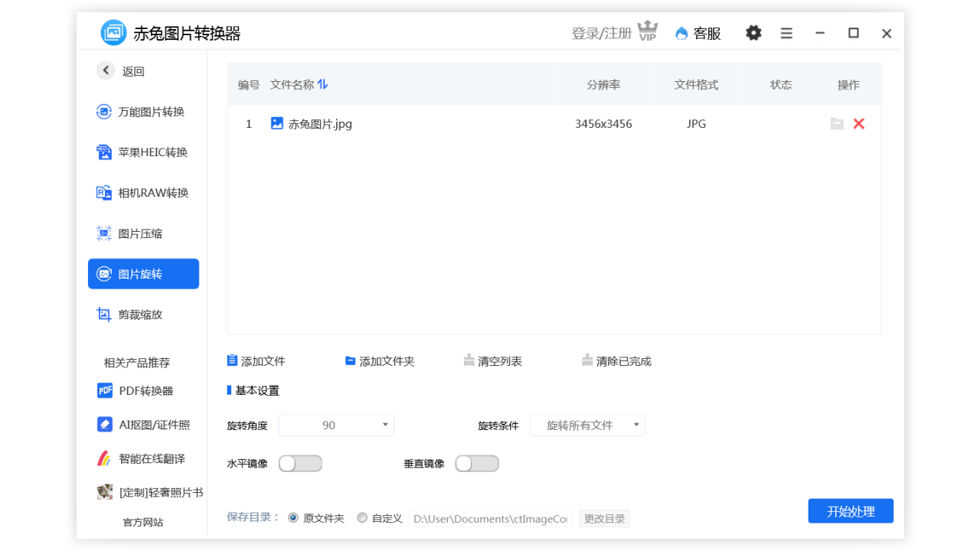The width and height of the screenshot is (980, 551).
Task: Open the settings gear
Action: pyautogui.click(x=753, y=33)
